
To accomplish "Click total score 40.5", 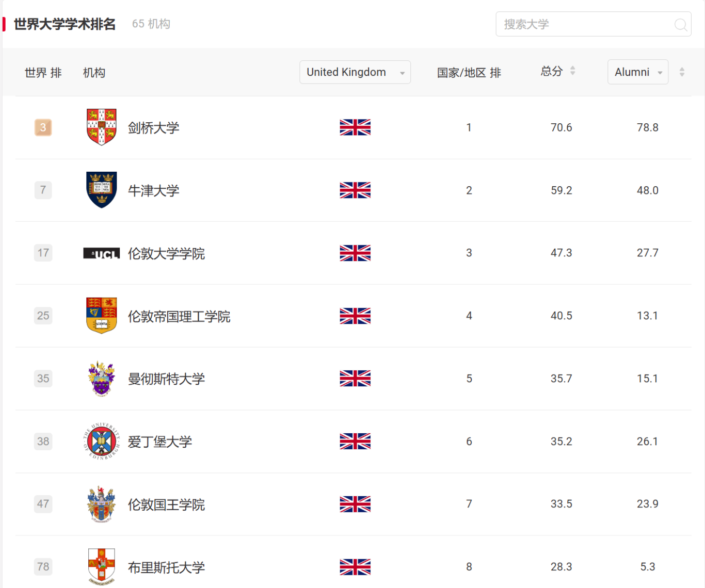I will coord(561,316).
